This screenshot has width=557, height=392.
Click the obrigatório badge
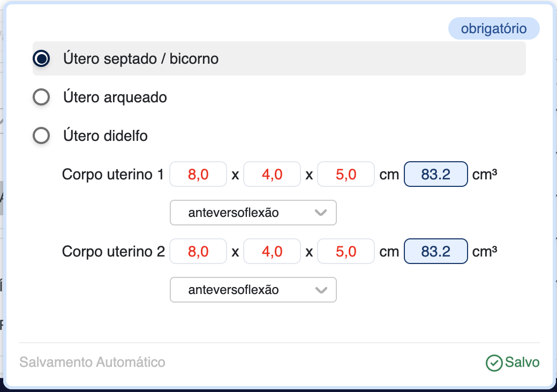click(494, 29)
